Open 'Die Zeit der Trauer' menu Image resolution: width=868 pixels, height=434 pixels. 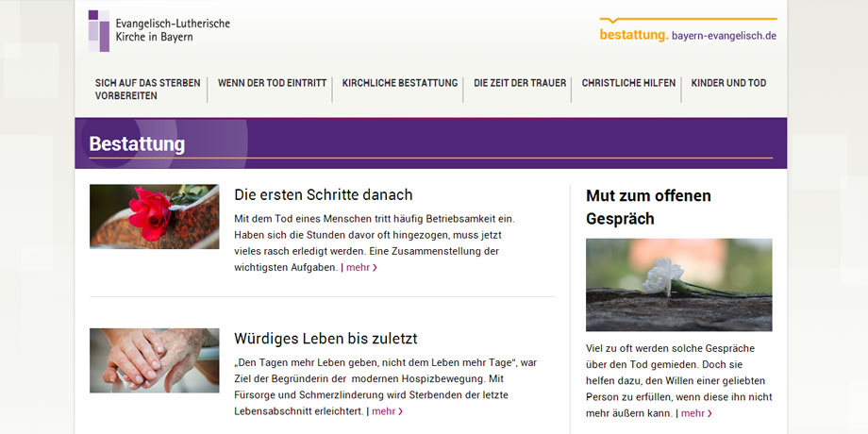(x=520, y=83)
